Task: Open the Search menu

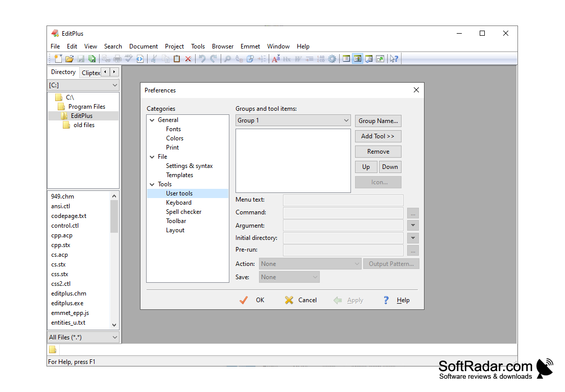Action: coord(113,46)
